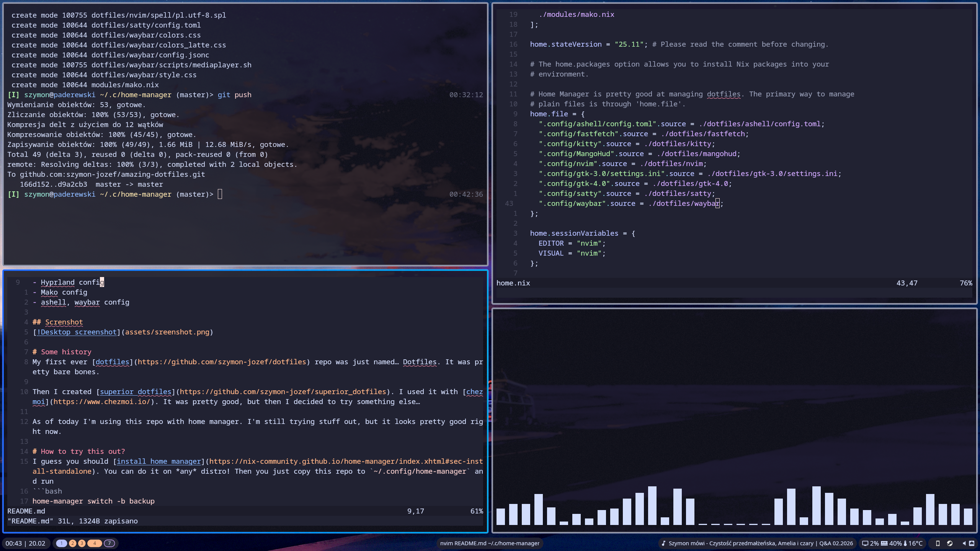Image resolution: width=980 pixels, height=551 pixels.
Task: Click the 'superior dotfiles' link text in README
Action: point(136,391)
